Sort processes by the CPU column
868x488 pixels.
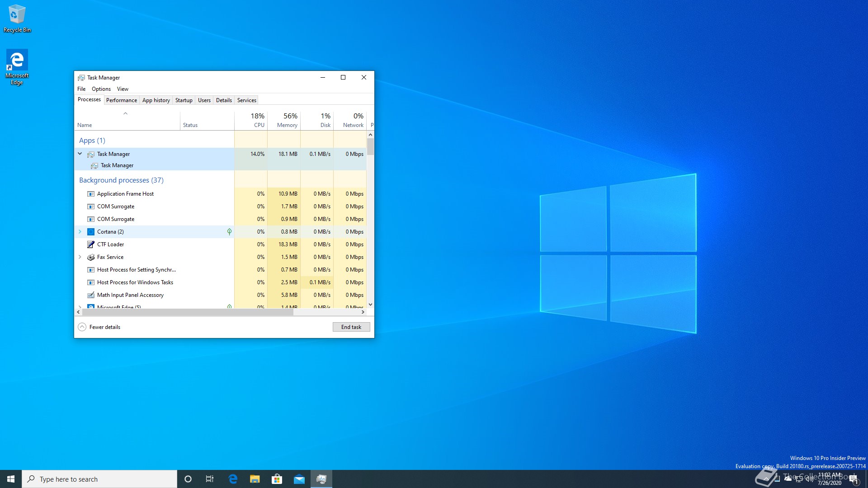coord(251,120)
